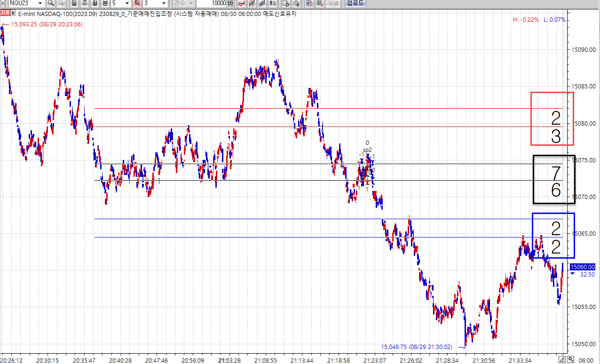
Task: Open the NQU23 symbol dropdown
Action: [40, 3]
